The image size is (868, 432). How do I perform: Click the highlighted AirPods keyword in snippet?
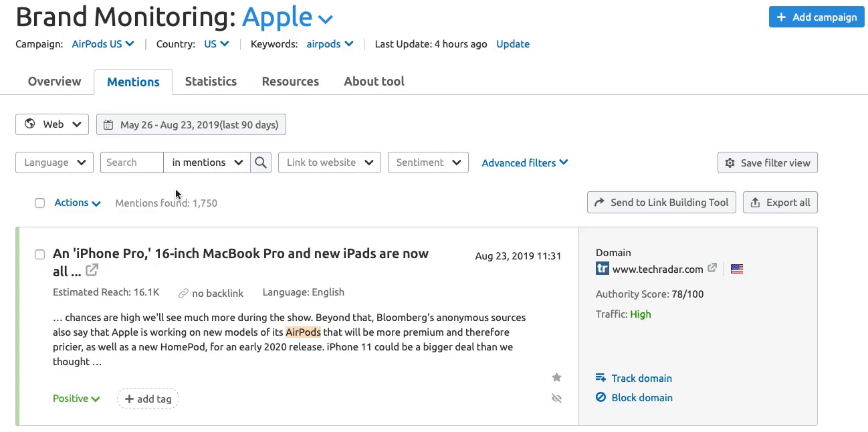click(303, 332)
